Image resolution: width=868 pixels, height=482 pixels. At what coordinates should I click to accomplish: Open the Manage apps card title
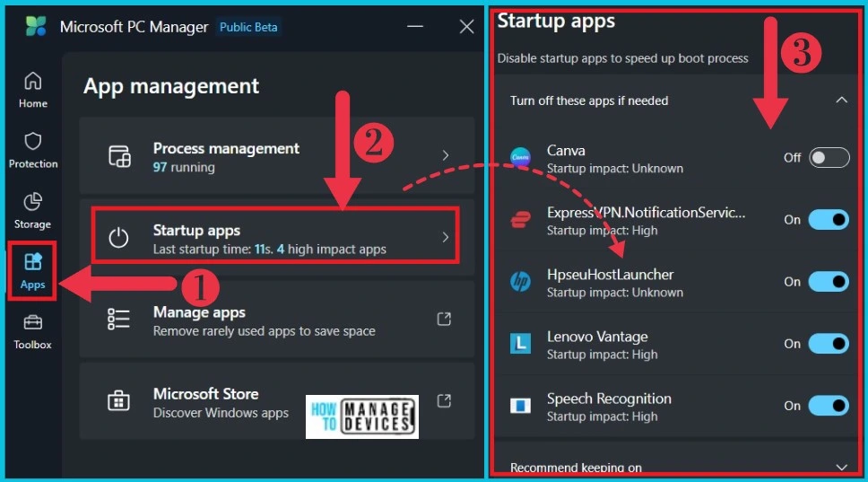pyautogui.click(x=199, y=312)
